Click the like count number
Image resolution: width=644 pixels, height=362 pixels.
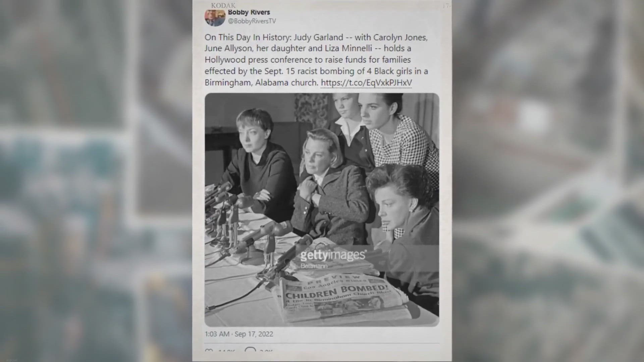coord(226,351)
